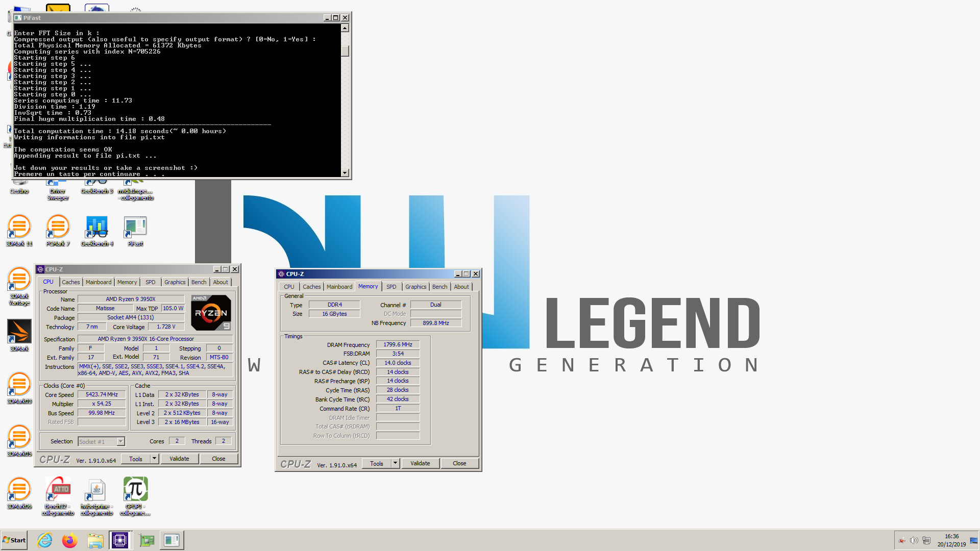Launch the Bench32 ATTO shortcut
This screenshot has height=551, width=980.
[x=58, y=496]
